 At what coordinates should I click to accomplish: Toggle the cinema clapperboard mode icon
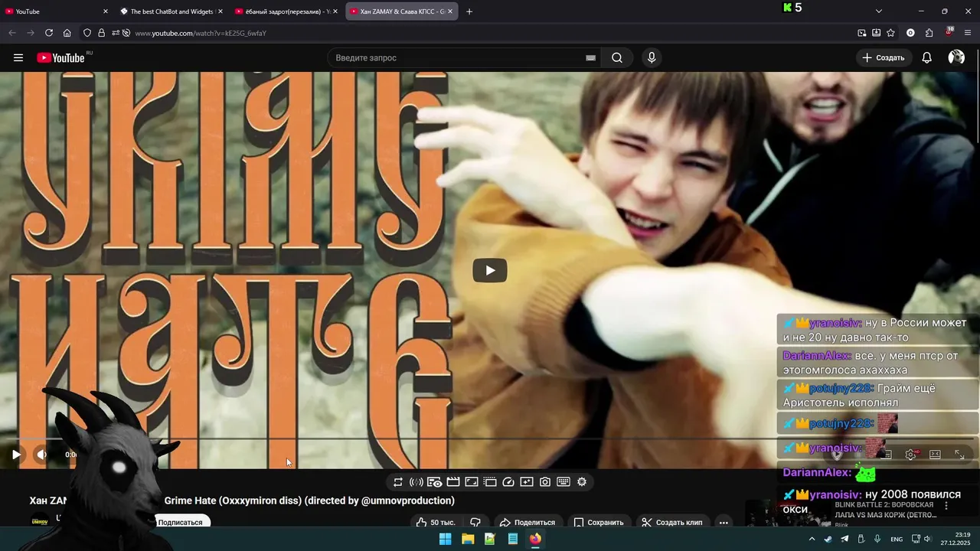(453, 482)
